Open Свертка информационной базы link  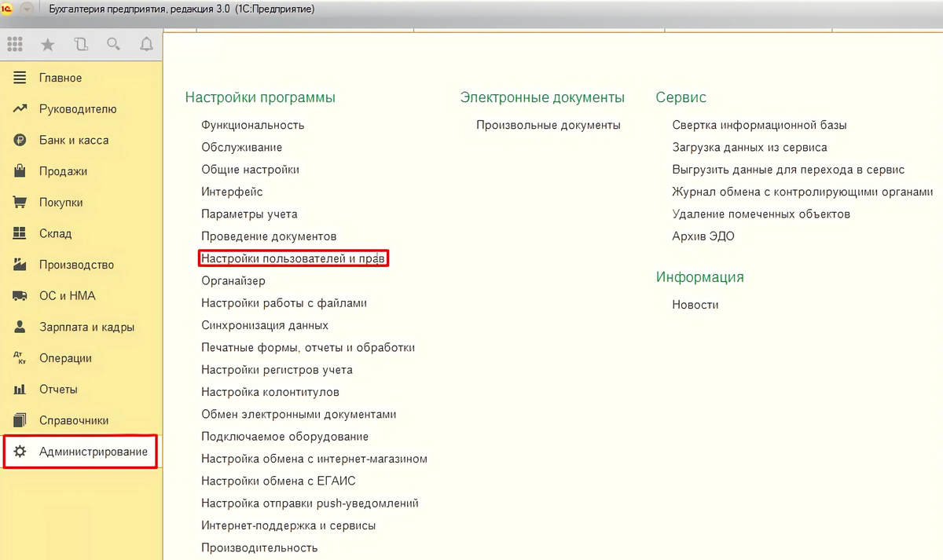[759, 125]
